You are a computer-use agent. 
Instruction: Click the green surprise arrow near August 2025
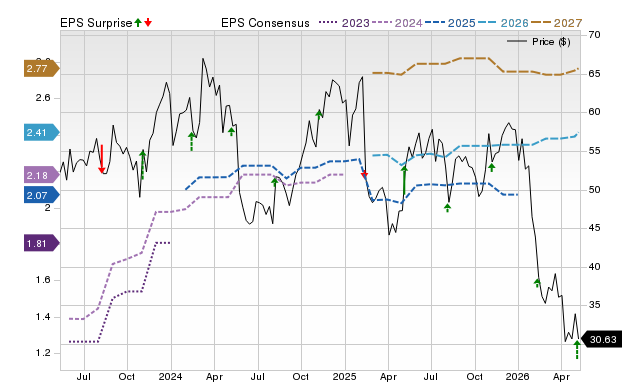[x=447, y=208]
